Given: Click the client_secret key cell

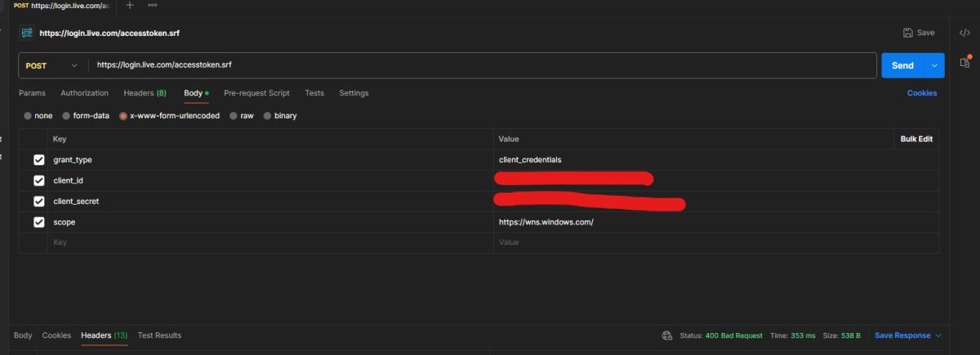Looking at the screenshot, I should tap(270, 202).
